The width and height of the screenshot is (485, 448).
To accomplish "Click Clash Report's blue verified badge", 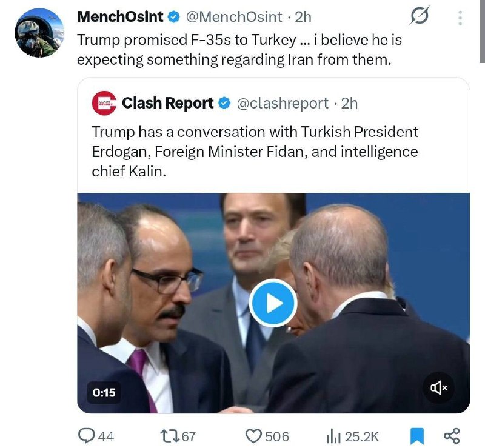I will point(224,103).
